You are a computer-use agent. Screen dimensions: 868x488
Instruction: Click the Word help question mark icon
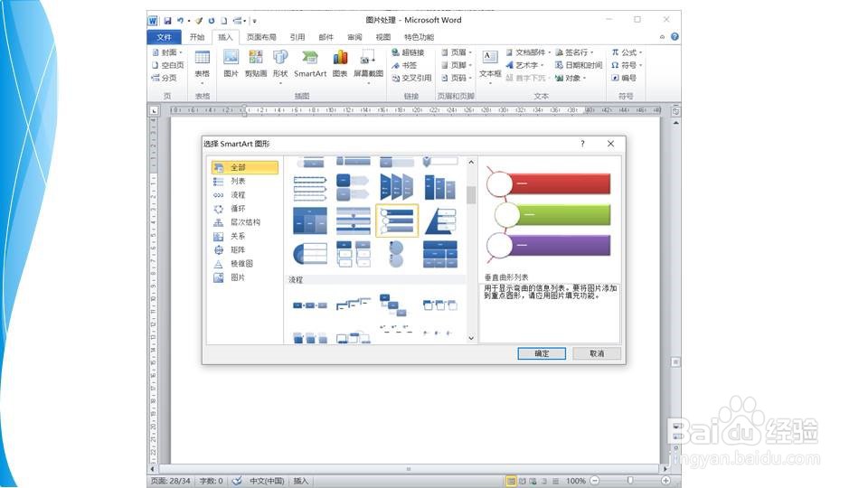click(x=675, y=36)
